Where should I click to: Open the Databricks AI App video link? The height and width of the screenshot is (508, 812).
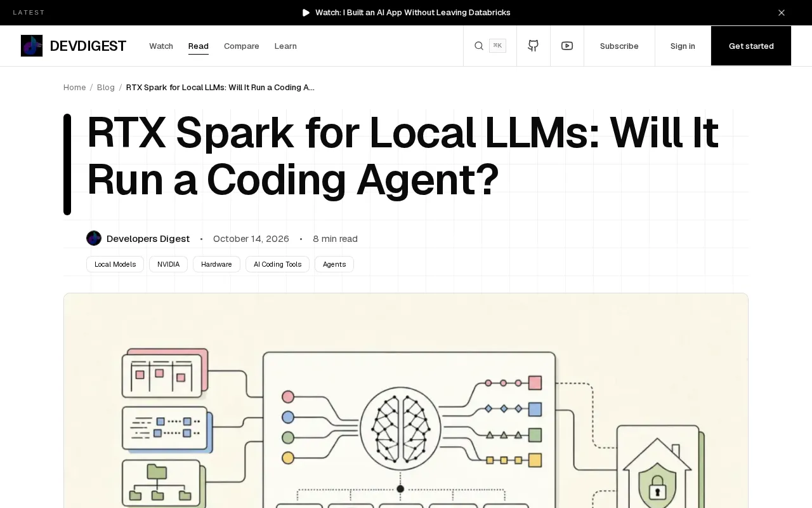(413, 13)
